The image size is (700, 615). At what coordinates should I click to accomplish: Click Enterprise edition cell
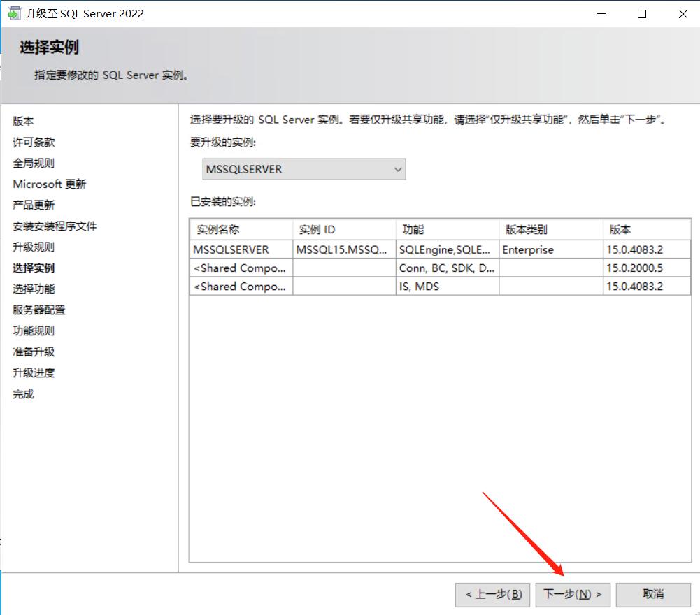[551, 250]
